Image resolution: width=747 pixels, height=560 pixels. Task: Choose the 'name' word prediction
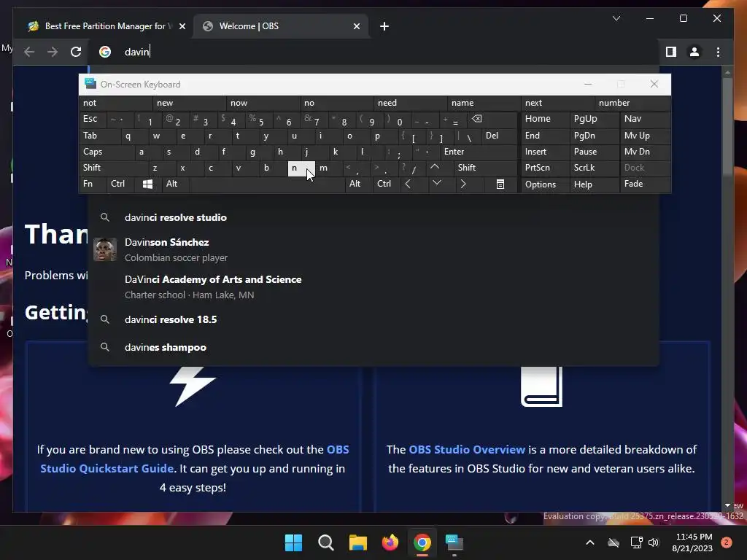click(x=484, y=103)
